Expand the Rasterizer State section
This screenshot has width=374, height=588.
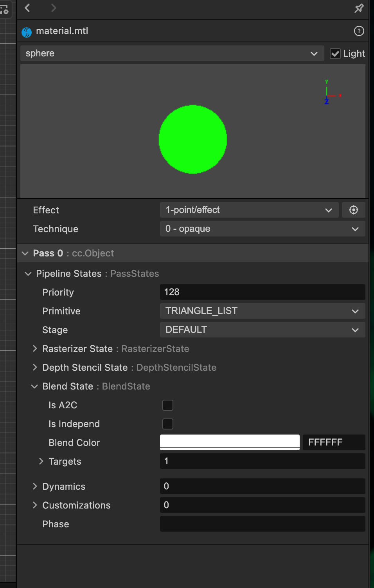(35, 349)
